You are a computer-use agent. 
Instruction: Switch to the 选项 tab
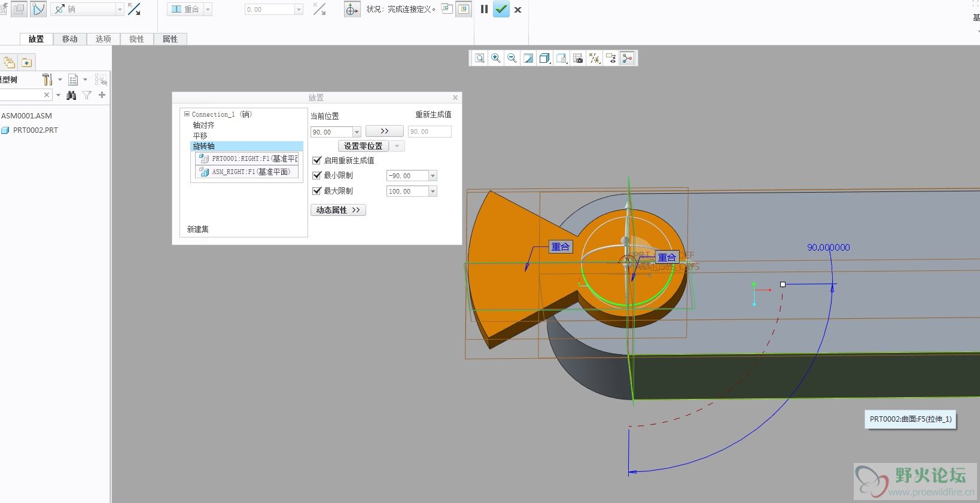tap(104, 39)
